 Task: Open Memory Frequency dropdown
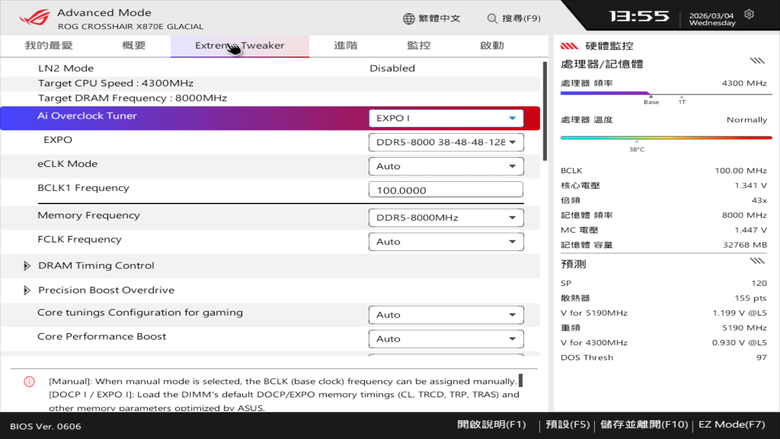tap(446, 218)
